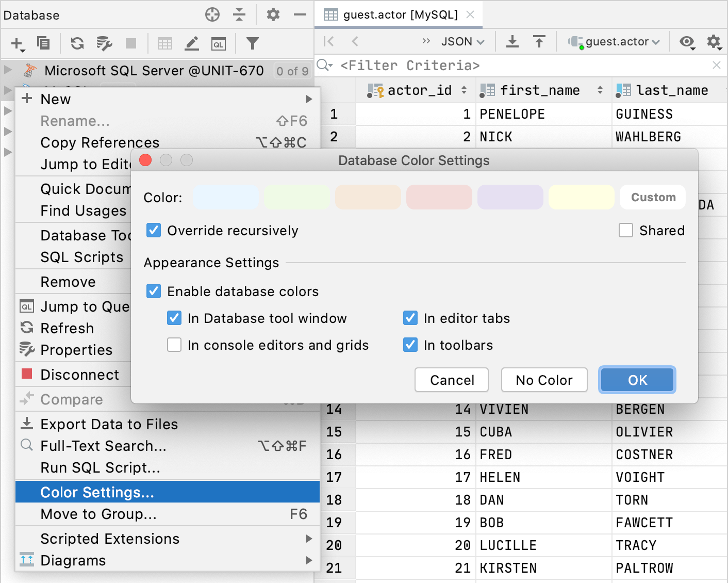Pick the green color swatch
This screenshot has width=728, height=583.
click(x=296, y=197)
